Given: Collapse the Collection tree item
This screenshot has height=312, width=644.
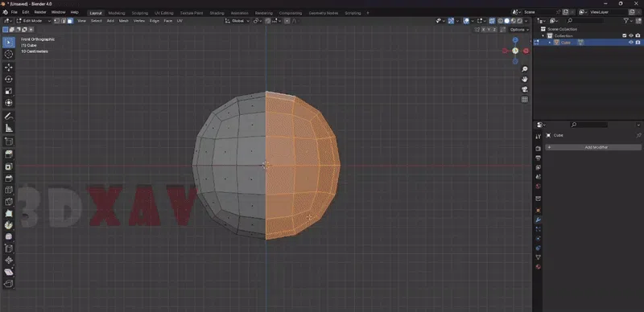Looking at the screenshot, I should point(543,35).
